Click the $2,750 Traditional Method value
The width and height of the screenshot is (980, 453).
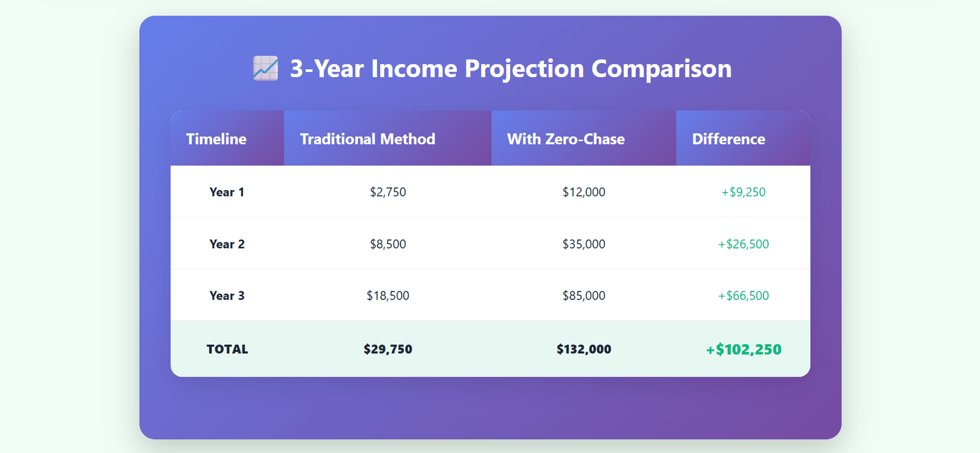pyautogui.click(x=387, y=192)
